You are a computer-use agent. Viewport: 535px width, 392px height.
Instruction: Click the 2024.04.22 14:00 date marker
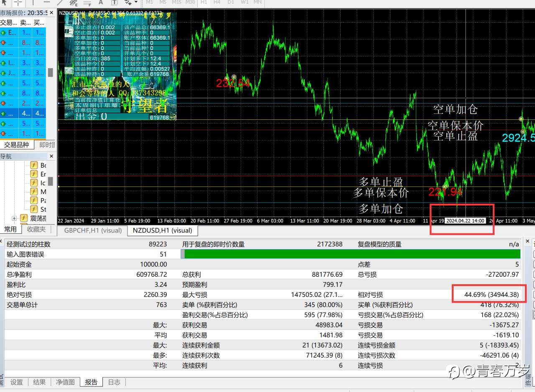(465, 220)
